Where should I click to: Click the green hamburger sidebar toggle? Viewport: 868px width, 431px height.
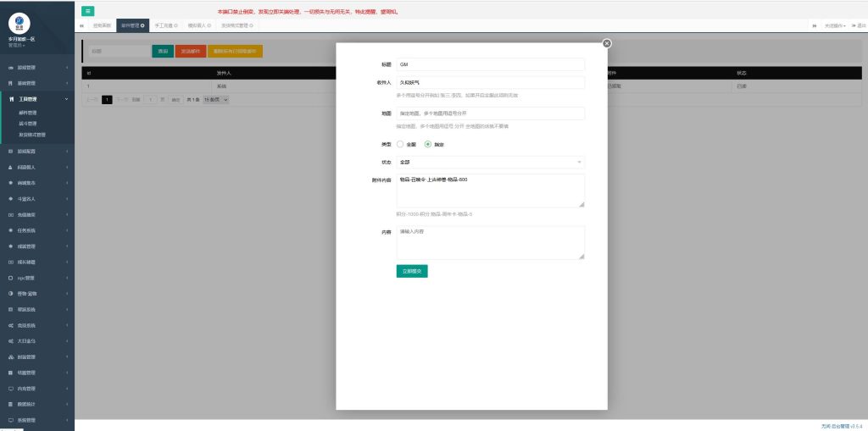[88, 11]
